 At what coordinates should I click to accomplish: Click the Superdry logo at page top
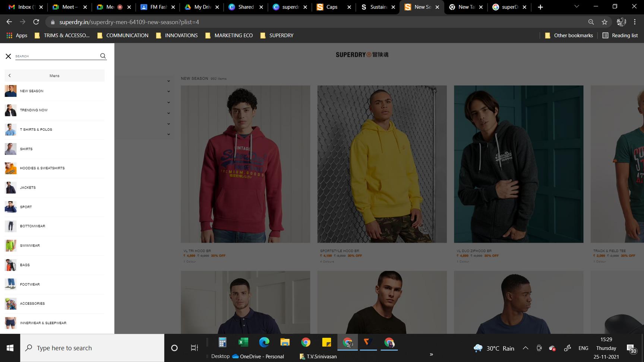[362, 55]
